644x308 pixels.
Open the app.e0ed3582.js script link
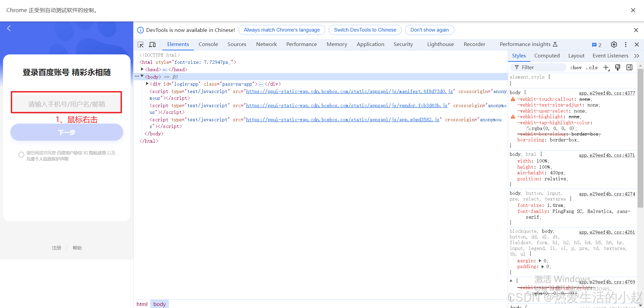click(x=343, y=120)
